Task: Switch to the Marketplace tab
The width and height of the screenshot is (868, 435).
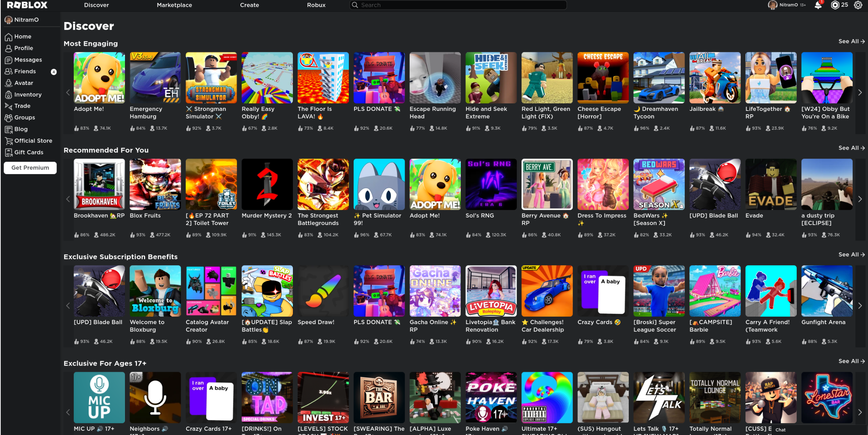Action: (174, 5)
